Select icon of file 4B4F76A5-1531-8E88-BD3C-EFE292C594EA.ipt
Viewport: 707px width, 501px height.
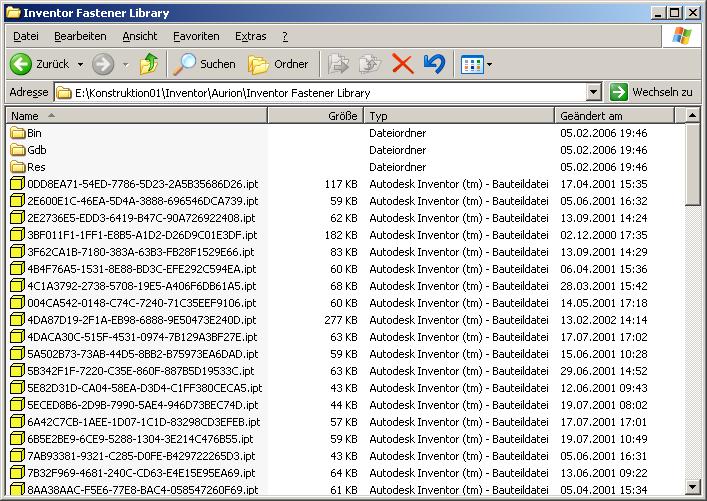(x=17, y=269)
